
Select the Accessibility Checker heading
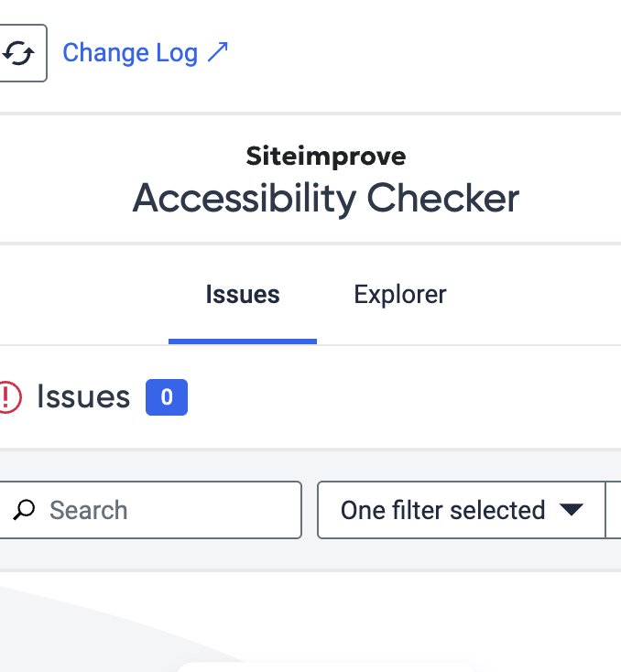coord(326,198)
